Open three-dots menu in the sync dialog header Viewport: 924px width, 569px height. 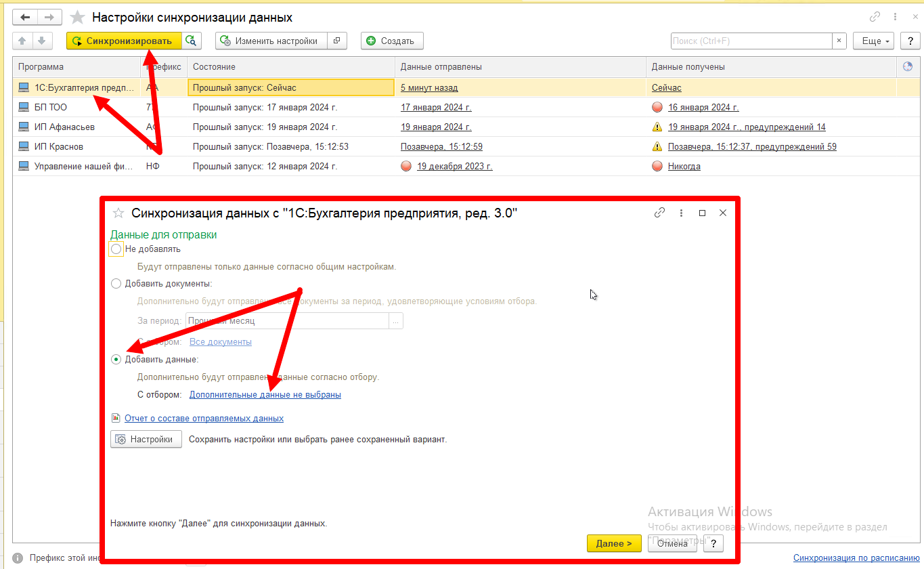(x=681, y=213)
